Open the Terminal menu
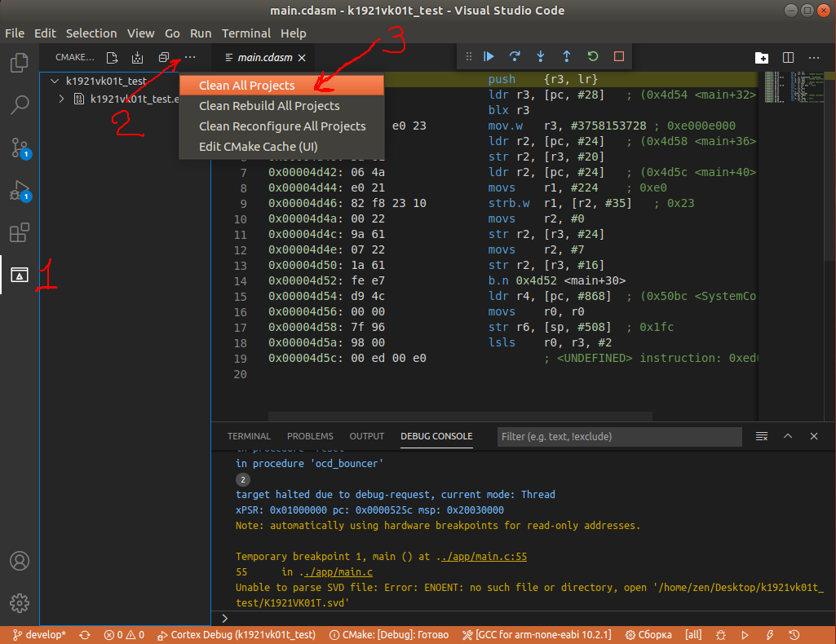This screenshot has width=836, height=644. click(245, 33)
